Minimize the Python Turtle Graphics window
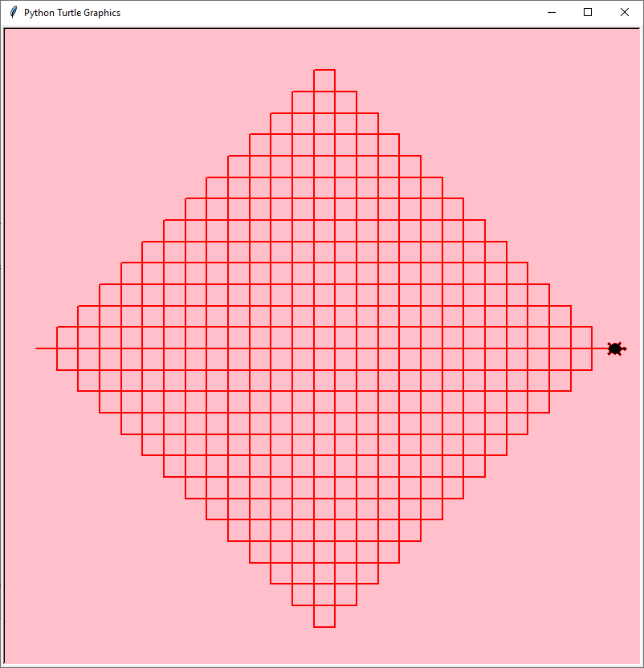The height and width of the screenshot is (668, 644). tap(552, 12)
